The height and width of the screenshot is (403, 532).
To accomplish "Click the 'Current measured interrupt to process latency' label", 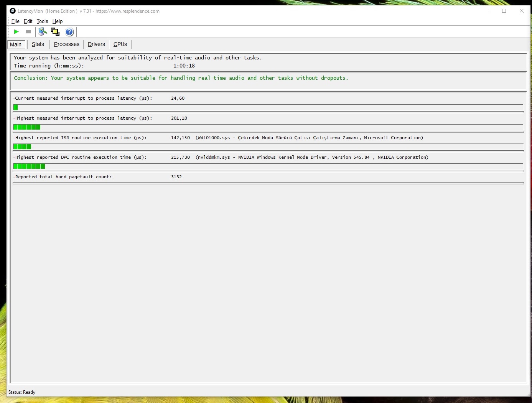I will click(83, 98).
